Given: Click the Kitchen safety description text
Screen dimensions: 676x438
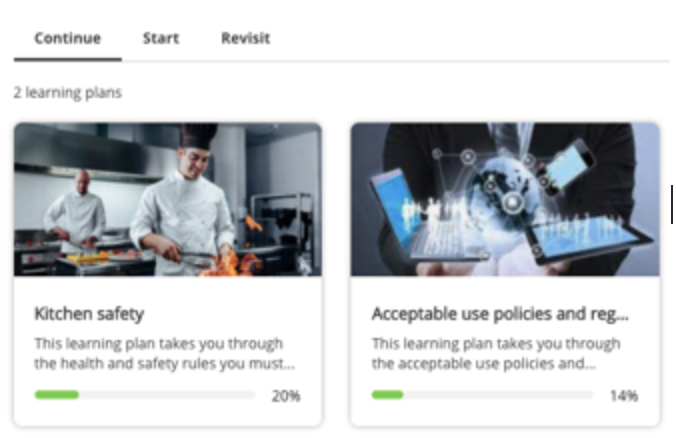Looking at the screenshot, I should click(164, 353).
